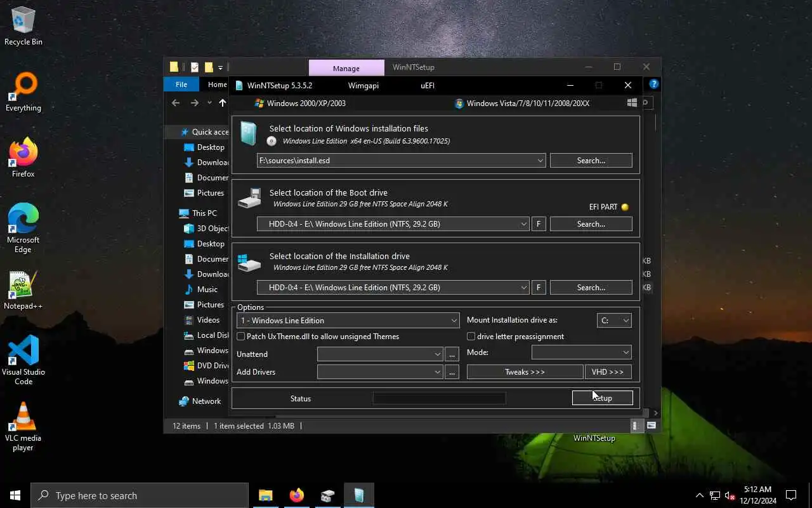Select the Home ribbon tab in Explorer
Screen dimensions: 812x508
(x=217, y=84)
